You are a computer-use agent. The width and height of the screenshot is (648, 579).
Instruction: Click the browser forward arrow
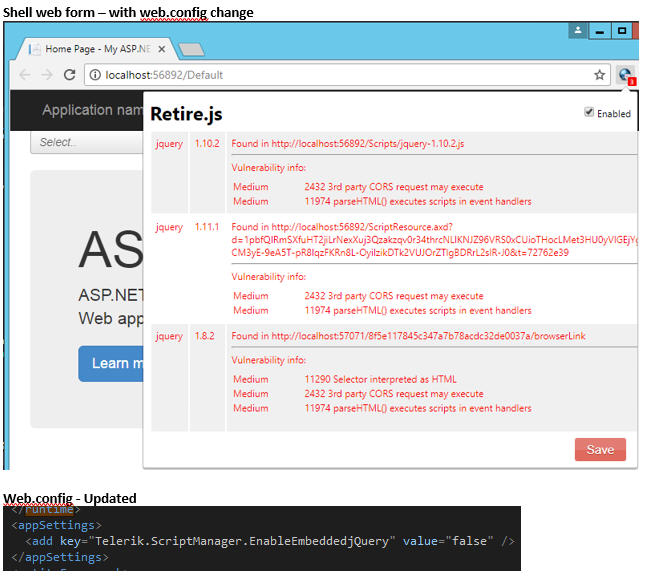click(46, 75)
